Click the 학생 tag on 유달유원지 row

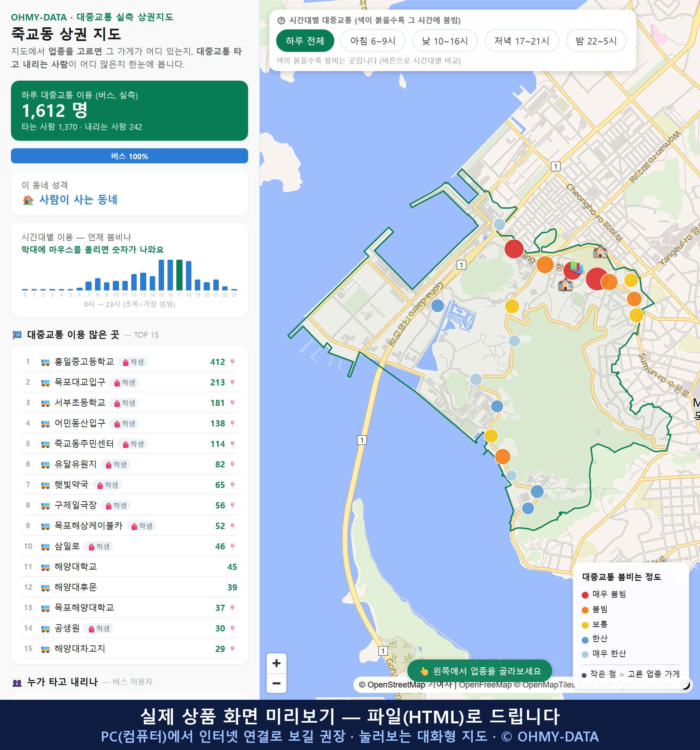tap(116, 464)
